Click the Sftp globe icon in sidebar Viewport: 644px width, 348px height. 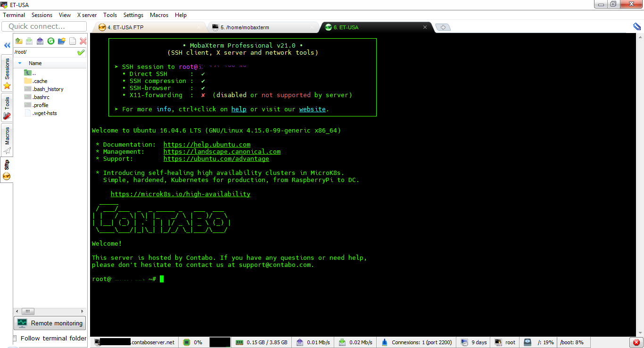pyautogui.click(x=7, y=176)
